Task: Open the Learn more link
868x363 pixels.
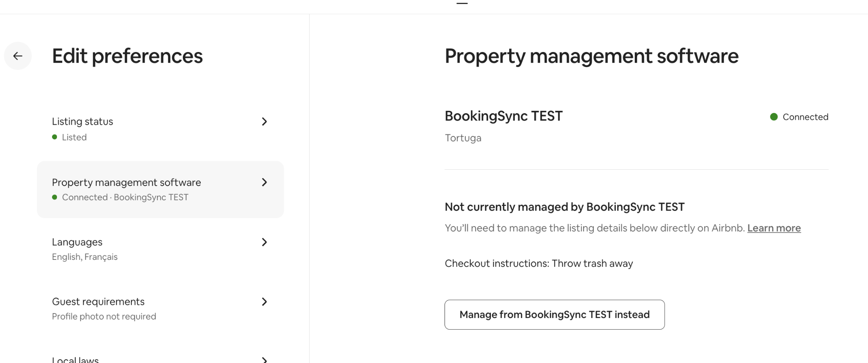Action: (x=774, y=228)
